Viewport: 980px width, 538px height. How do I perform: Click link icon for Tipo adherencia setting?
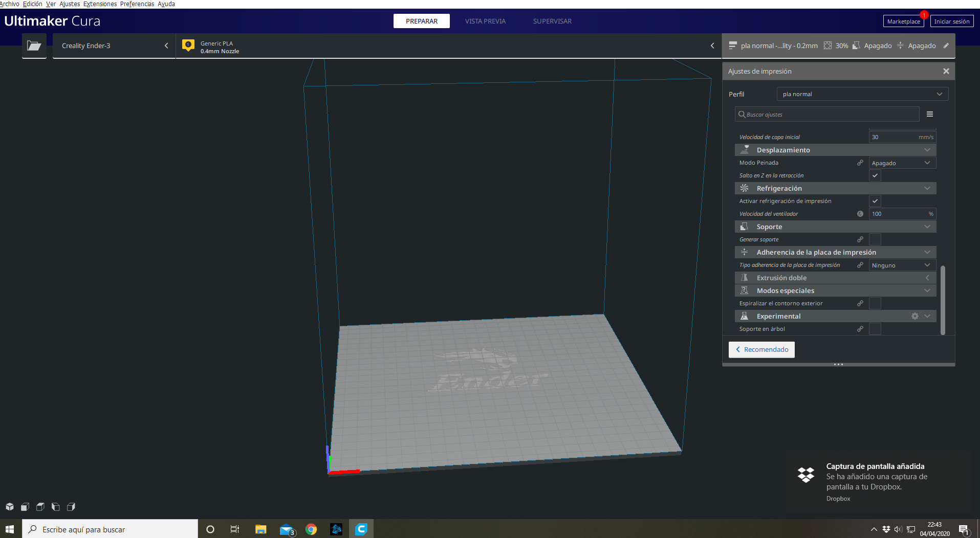click(x=860, y=265)
